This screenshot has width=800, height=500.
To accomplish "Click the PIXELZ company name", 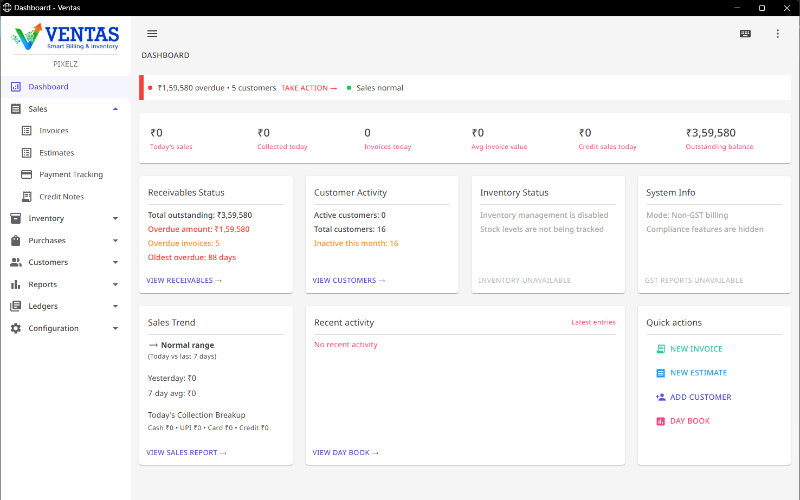I will (x=65, y=64).
